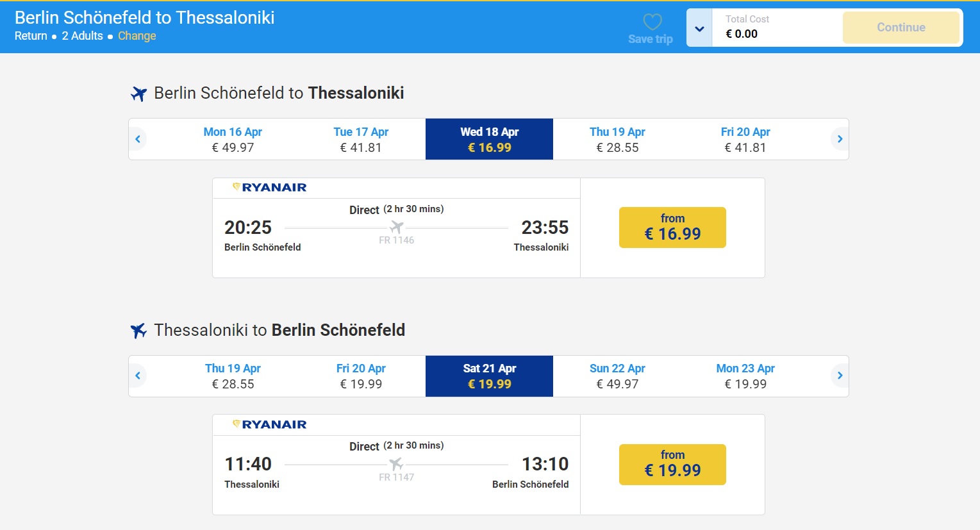Choose Fri 20 Apr return for € 19.99
The image size is (980, 530).
(x=361, y=376)
